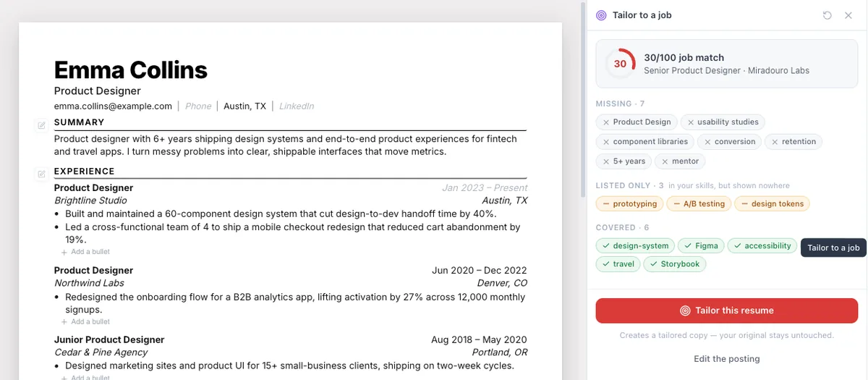
Task: Click the Cedar & Pine Agency company name
Action: pyautogui.click(x=101, y=352)
